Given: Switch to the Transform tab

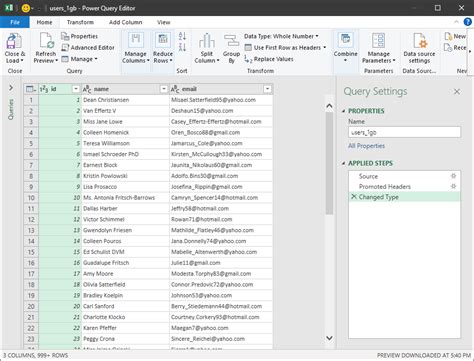Looking at the screenshot, I should pos(80,22).
